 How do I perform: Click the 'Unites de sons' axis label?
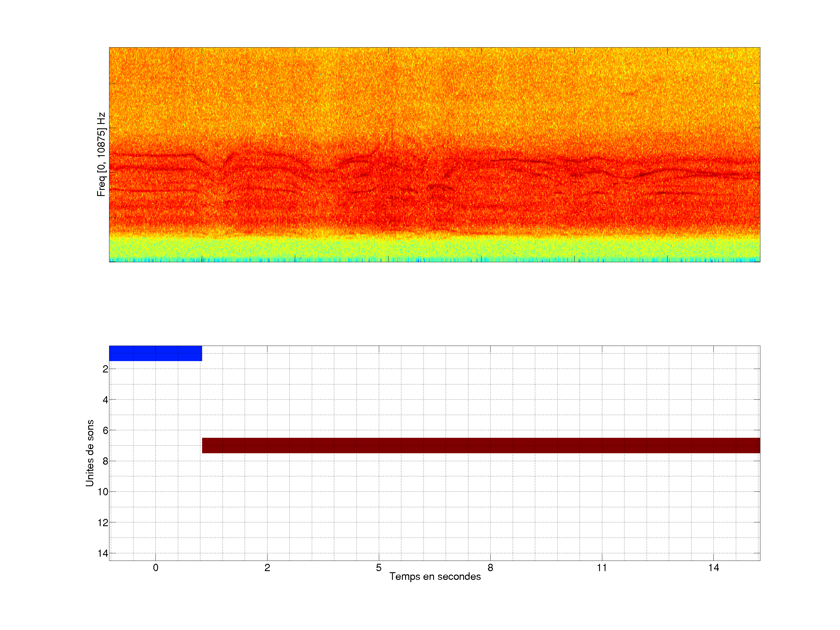click(90, 453)
